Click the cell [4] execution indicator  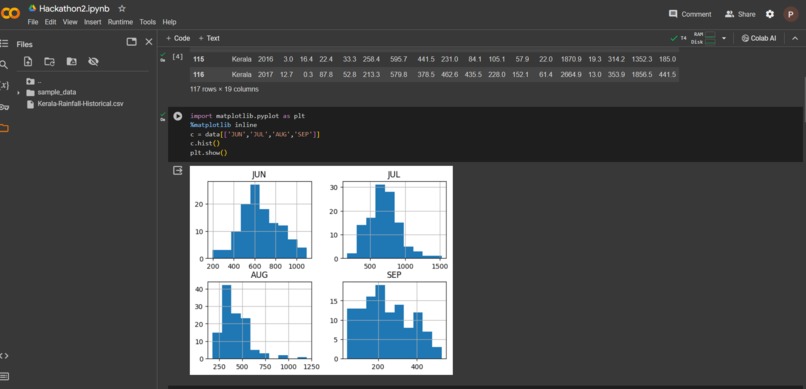[x=177, y=57]
